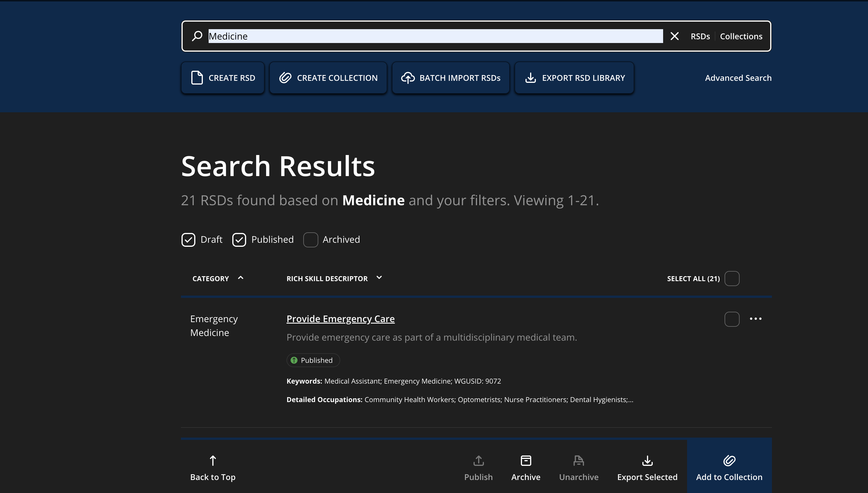Sort by Rich Skill Descriptor chevron
Viewport: 868px width, 493px height.
379,278
